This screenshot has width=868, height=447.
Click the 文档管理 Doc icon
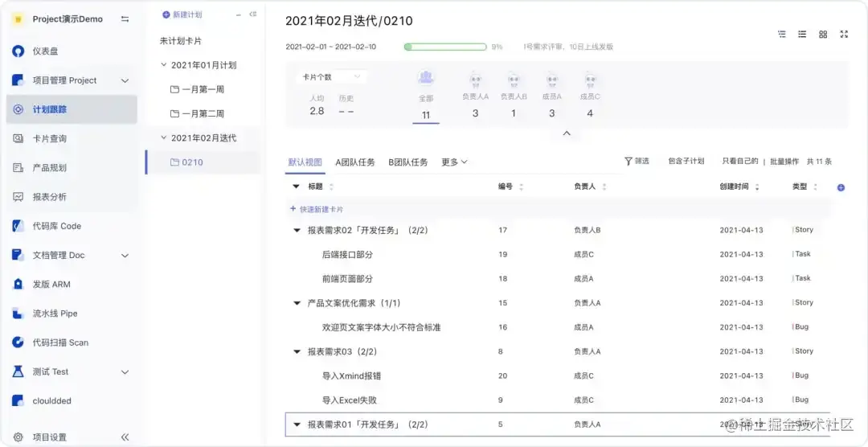click(18, 256)
